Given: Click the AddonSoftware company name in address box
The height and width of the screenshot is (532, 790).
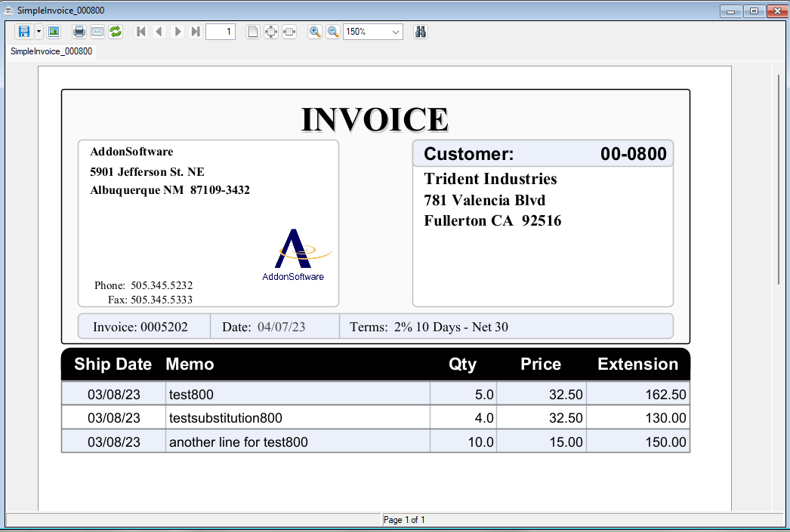Looking at the screenshot, I should [x=131, y=152].
